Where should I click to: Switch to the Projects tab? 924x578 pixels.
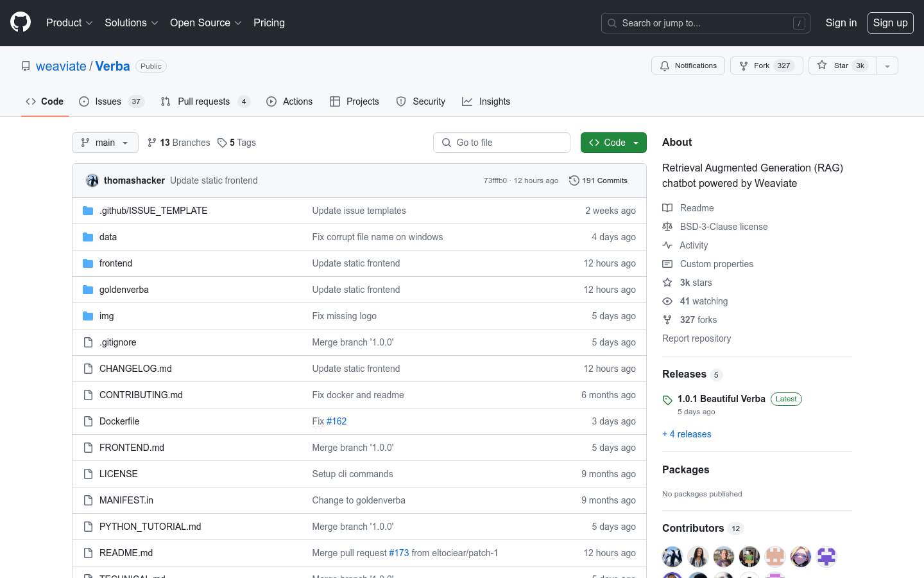[x=354, y=101]
